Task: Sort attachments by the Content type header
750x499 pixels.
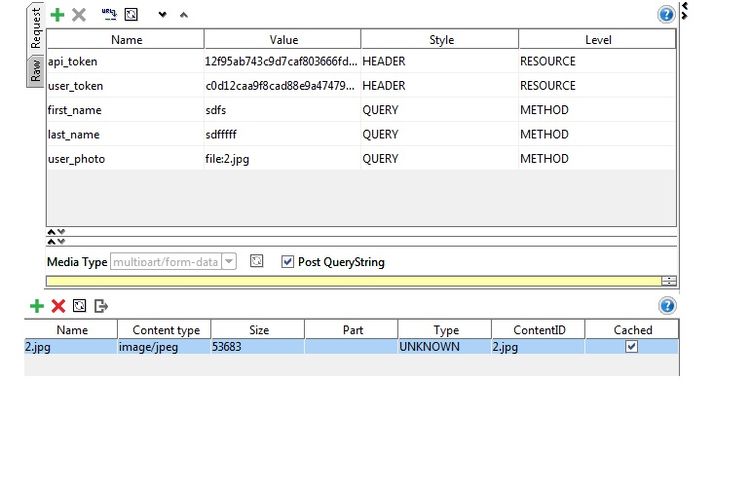Action: click(x=165, y=330)
